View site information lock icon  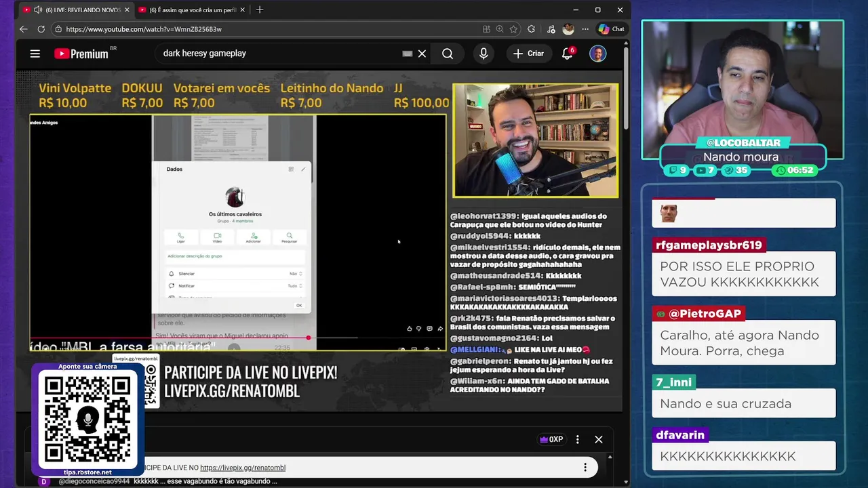[x=58, y=29]
